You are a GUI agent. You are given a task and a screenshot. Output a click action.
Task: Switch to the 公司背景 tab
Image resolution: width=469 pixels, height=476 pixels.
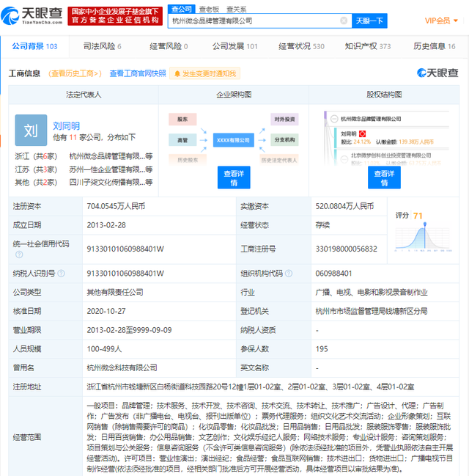[x=34, y=46]
